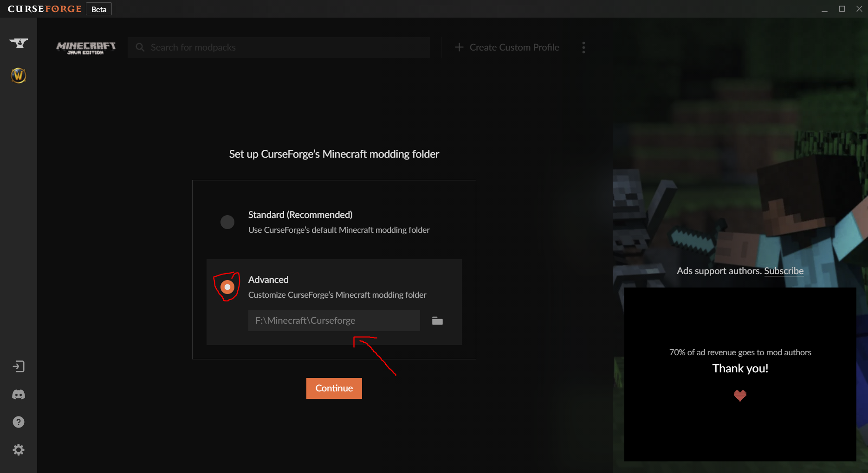868x473 pixels.
Task: Focus the Search for modpacks field
Action: pyautogui.click(x=279, y=47)
